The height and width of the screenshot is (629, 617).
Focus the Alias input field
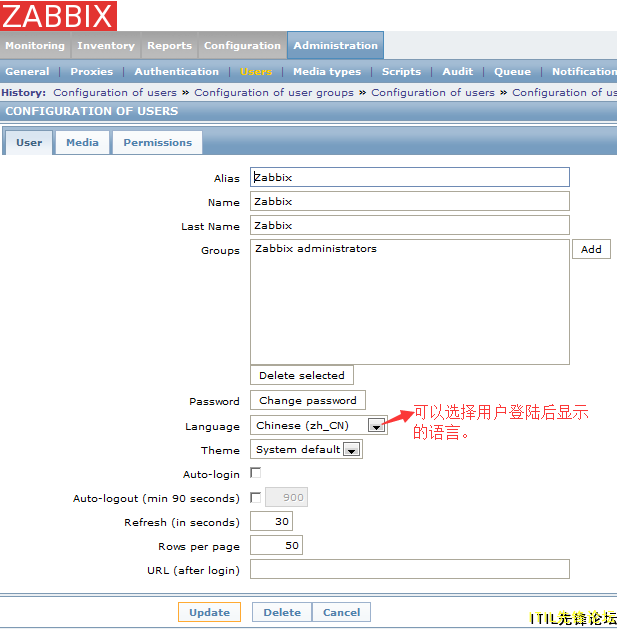coord(410,177)
